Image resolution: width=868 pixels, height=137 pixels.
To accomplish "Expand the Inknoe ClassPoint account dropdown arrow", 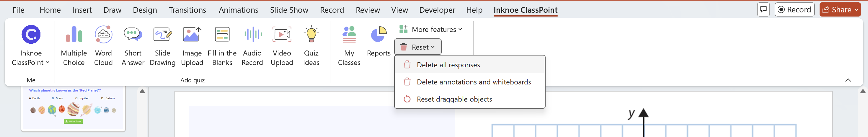I will pos(48,62).
